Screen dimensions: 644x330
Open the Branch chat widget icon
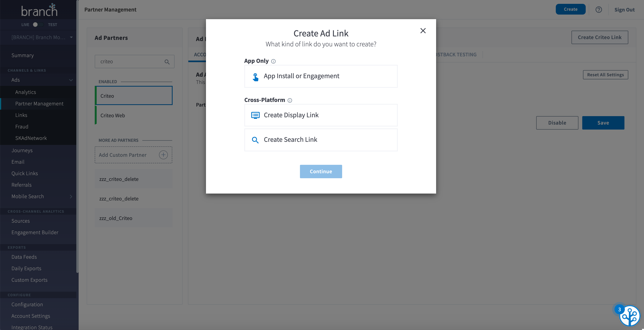[629, 316]
